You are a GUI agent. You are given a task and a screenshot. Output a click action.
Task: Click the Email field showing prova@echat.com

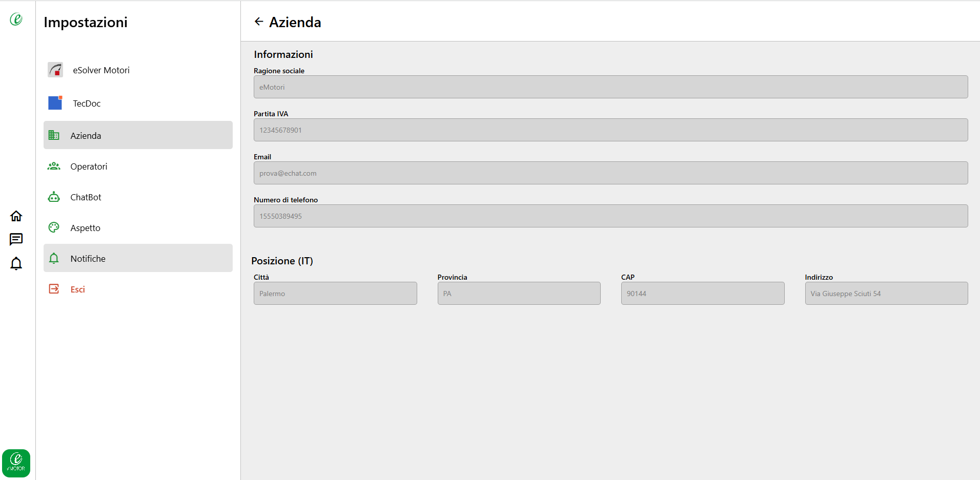[610, 173]
